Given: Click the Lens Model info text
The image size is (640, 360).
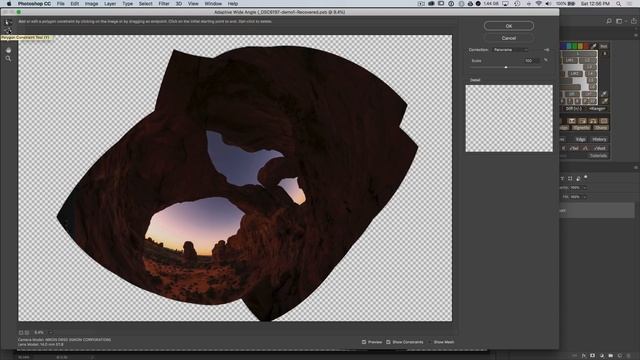Looking at the screenshot, I should pos(40,344).
